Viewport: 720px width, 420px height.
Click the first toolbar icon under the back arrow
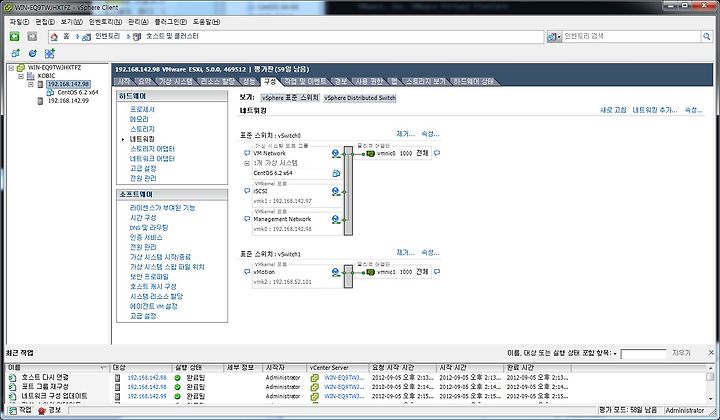16,53
